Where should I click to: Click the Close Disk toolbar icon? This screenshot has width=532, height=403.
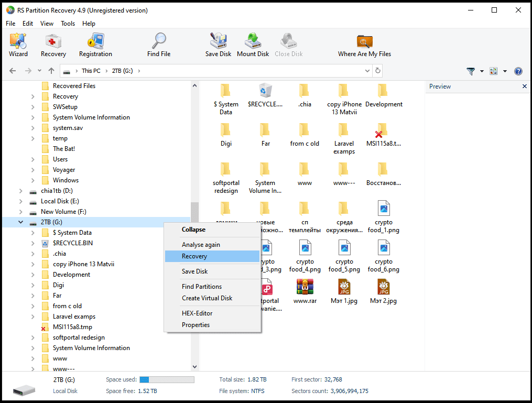point(288,45)
